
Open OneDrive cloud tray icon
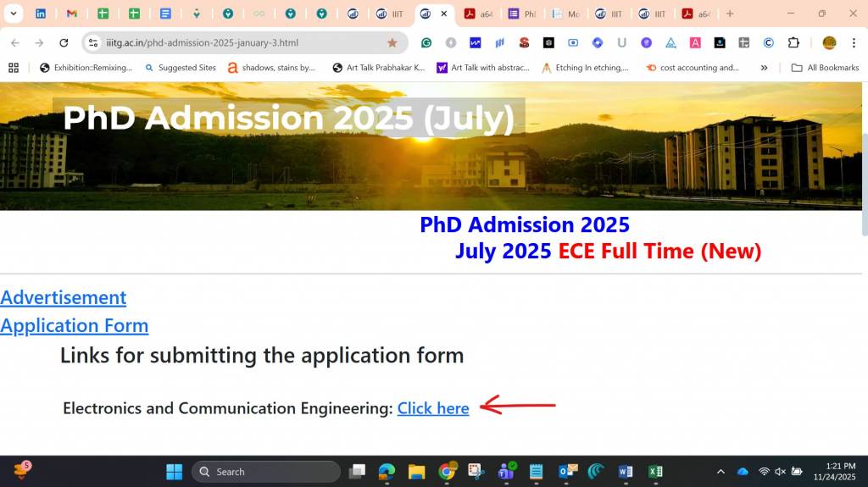coord(743,472)
